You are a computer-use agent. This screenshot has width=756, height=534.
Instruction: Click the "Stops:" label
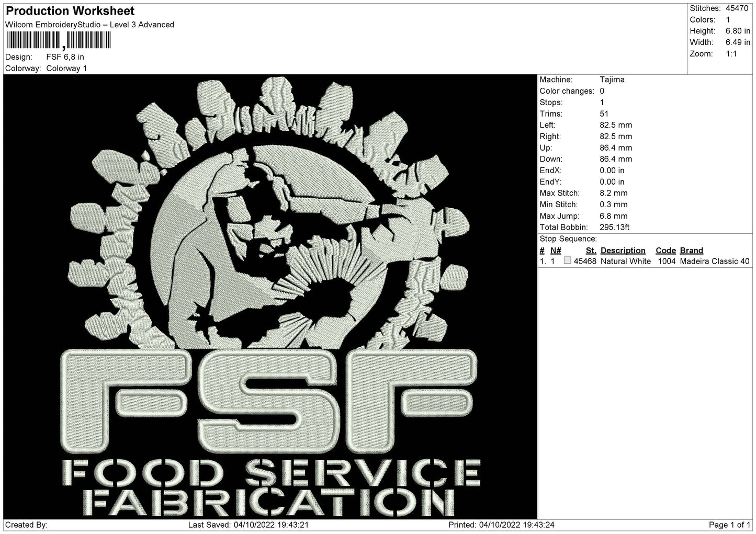coord(551,103)
